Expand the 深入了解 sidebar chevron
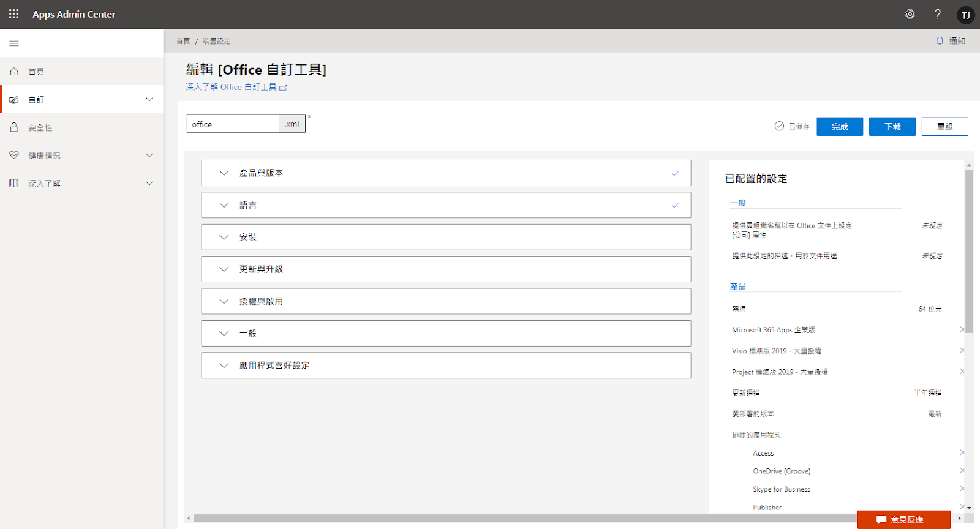980x529 pixels. (x=149, y=183)
